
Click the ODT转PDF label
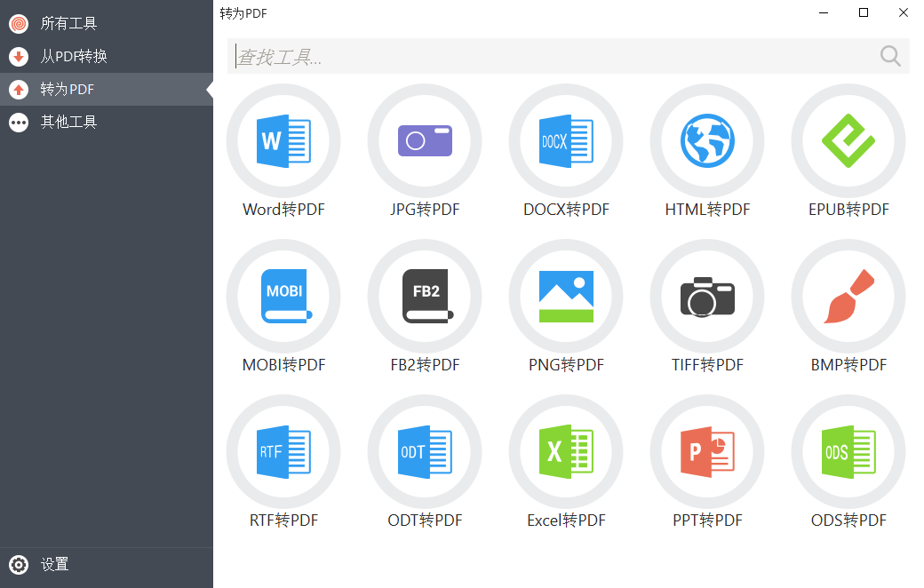[x=425, y=520]
